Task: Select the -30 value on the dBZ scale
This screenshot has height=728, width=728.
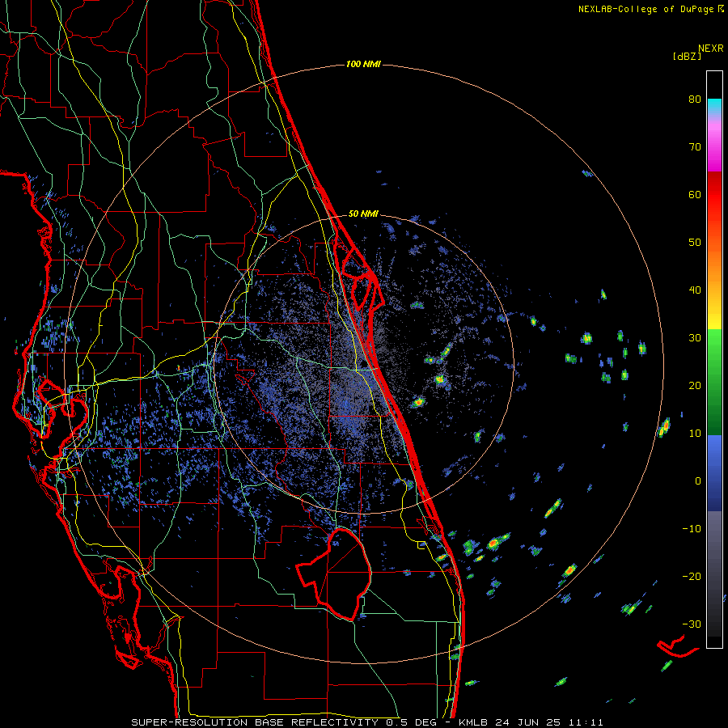Action: (692, 624)
